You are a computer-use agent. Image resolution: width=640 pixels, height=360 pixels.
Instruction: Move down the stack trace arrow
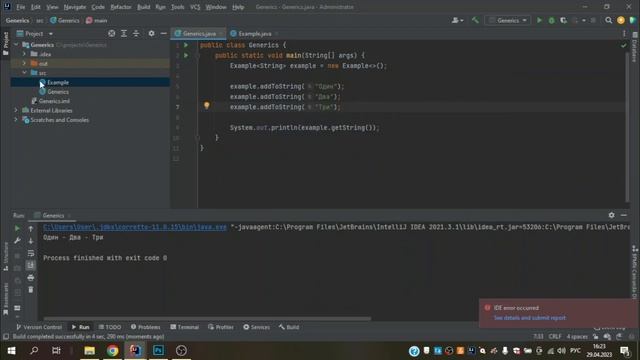(x=31, y=241)
